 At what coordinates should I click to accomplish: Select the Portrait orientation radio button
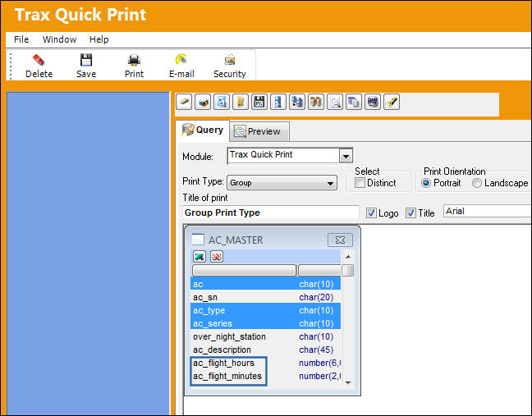click(426, 183)
